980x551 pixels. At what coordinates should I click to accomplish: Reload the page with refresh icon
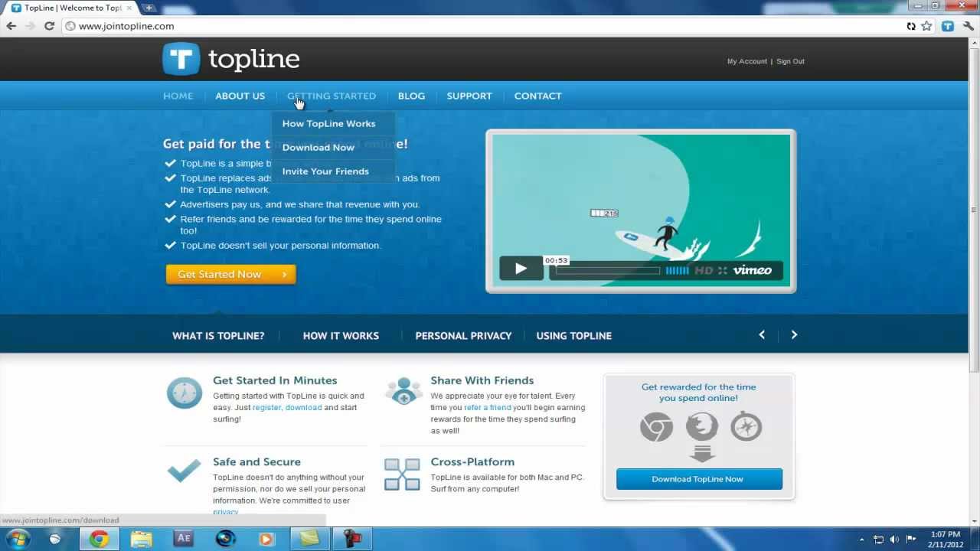[49, 26]
